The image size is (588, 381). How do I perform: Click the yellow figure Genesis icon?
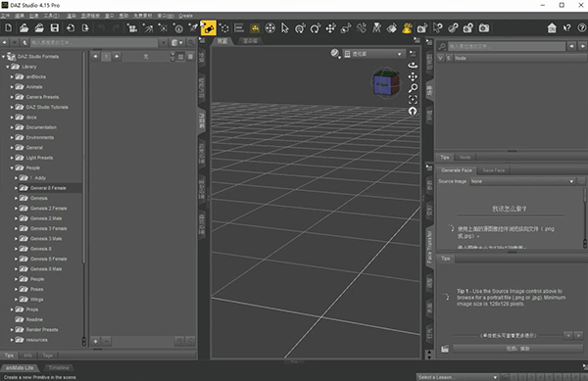click(407, 28)
